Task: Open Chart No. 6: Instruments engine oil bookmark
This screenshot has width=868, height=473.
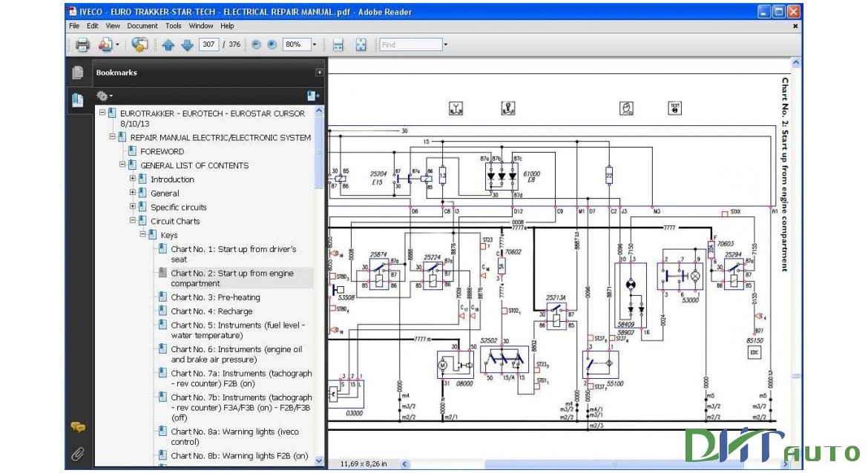Action: point(237,354)
